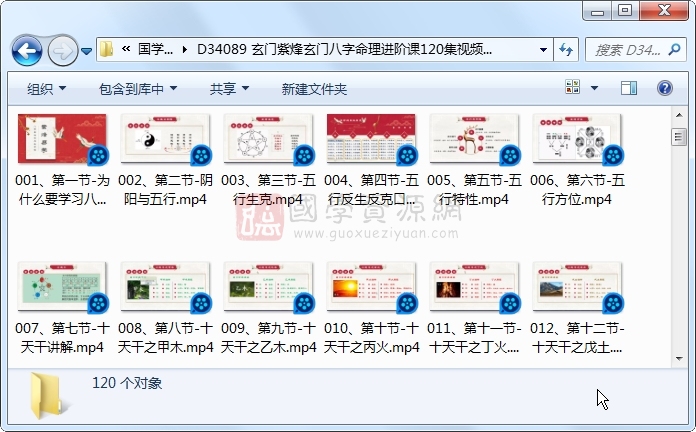The height and width of the screenshot is (432, 696).
Task: Select video thumbnail 006 五行方位
Action: [x=577, y=139]
